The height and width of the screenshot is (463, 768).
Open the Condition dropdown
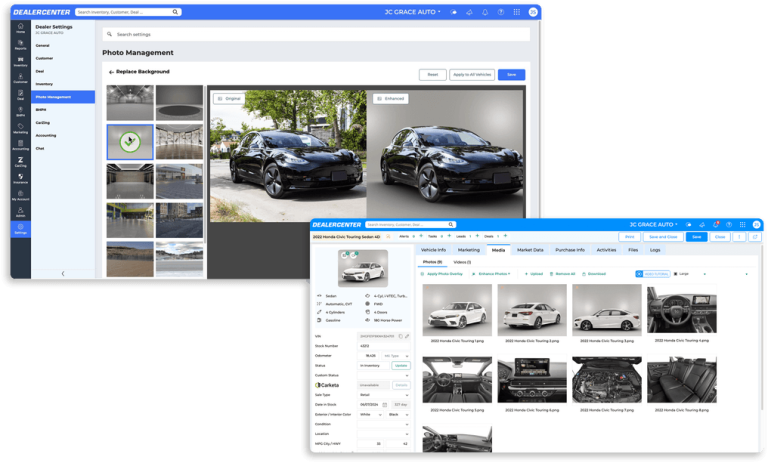tap(384, 424)
